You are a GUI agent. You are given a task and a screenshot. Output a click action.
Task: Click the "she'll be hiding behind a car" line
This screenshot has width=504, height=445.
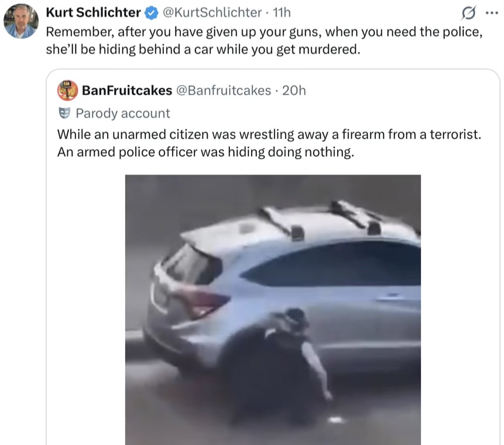202,49
